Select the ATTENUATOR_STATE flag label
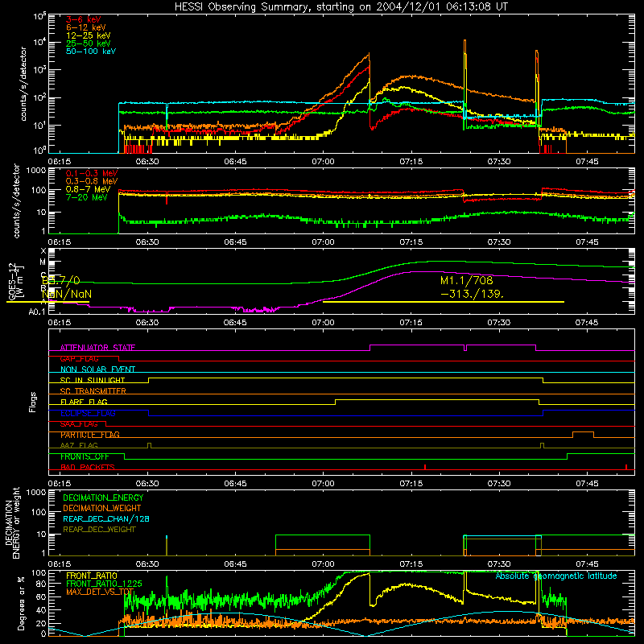Screen dimensions: 644x644 pyautogui.click(x=97, y=348)
